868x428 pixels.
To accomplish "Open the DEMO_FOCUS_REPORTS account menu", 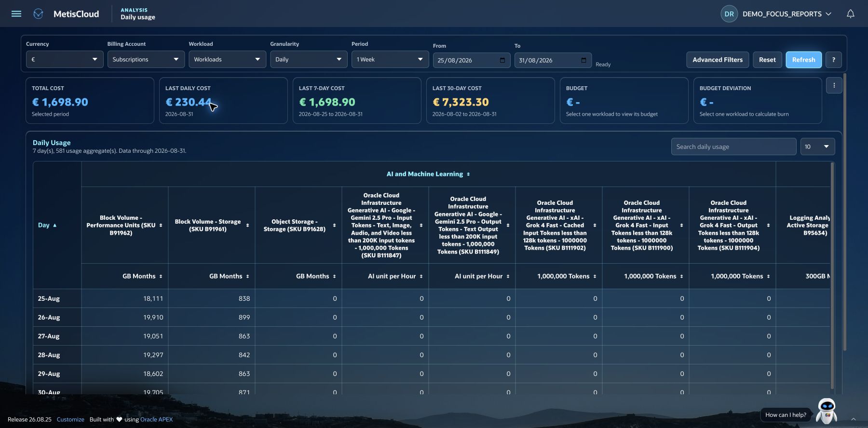I will coord(787,14).
